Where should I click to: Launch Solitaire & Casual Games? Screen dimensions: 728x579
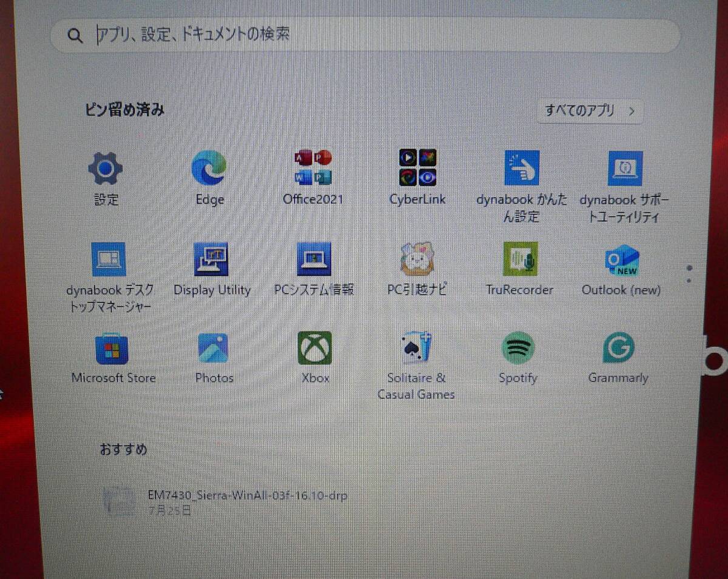point(417,348)
